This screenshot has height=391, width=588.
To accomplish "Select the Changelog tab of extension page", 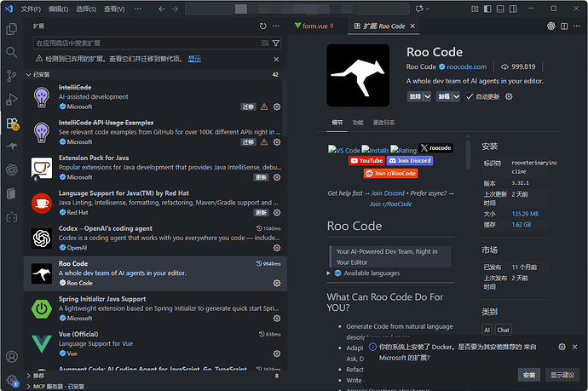I will click(x=383, y=123).
